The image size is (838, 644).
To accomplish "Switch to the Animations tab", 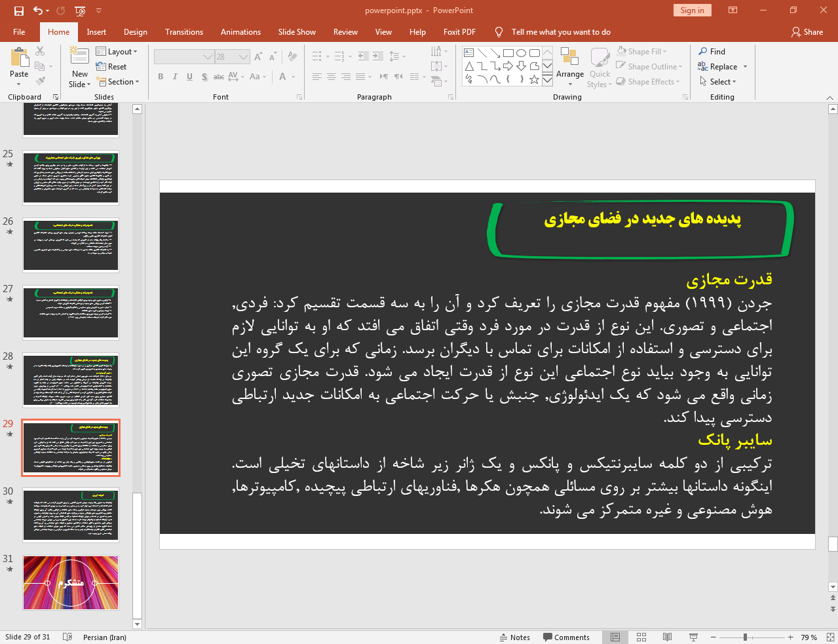I will coord(240,31).
